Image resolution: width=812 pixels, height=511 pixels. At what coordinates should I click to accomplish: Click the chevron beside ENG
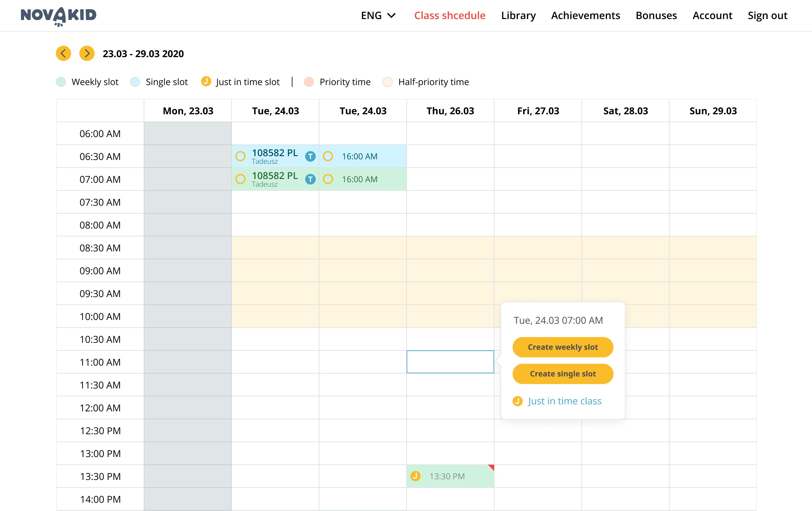click(391, 16)
